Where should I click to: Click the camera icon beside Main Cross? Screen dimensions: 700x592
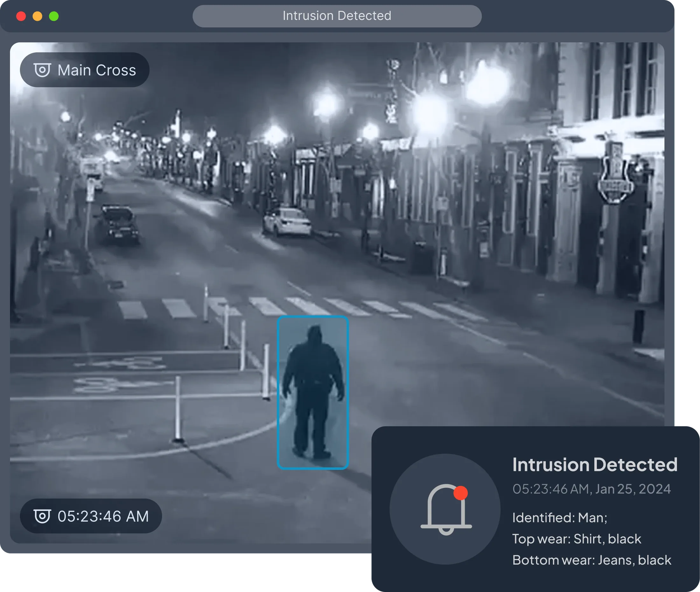coord(42,70)
